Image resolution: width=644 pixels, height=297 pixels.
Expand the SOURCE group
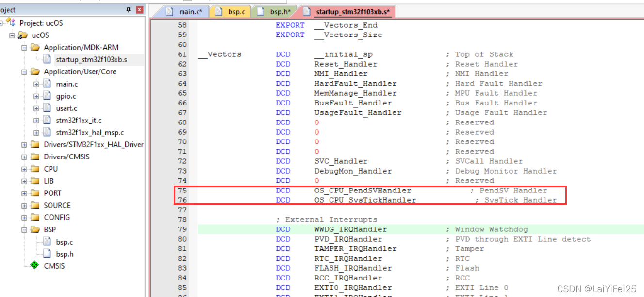[25, 205]
